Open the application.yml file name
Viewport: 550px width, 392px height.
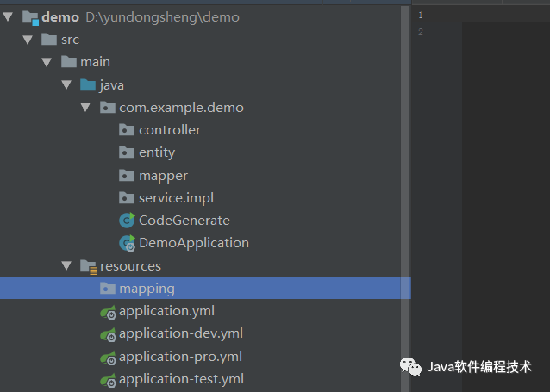[x=166, y=311]
